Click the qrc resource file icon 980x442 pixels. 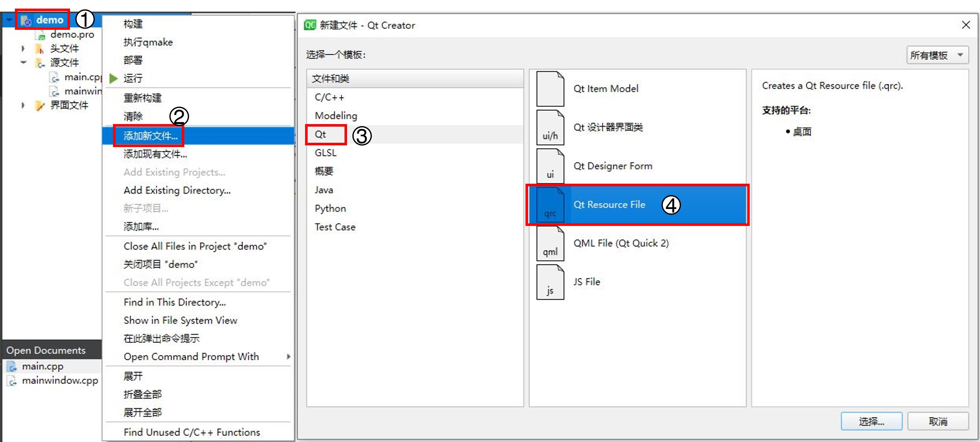(550, 205)
